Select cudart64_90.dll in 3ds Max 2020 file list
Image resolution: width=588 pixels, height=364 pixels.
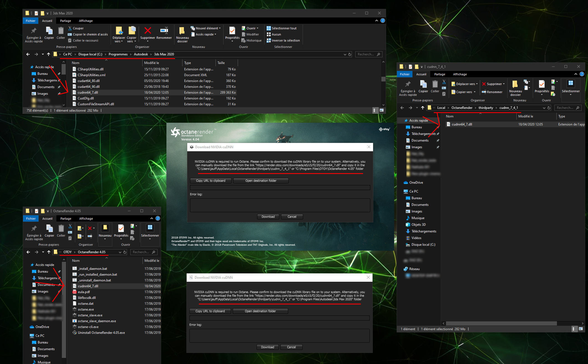pos(88,87)
